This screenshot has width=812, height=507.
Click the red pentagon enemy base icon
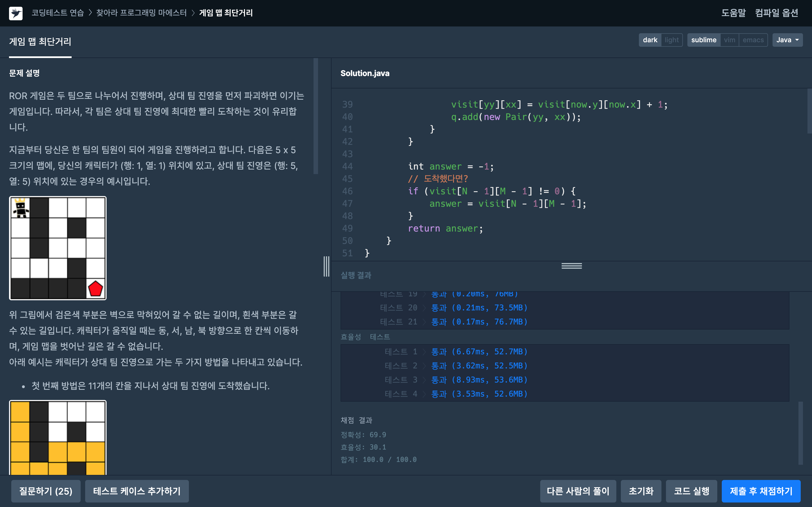(x=95, y=288)
